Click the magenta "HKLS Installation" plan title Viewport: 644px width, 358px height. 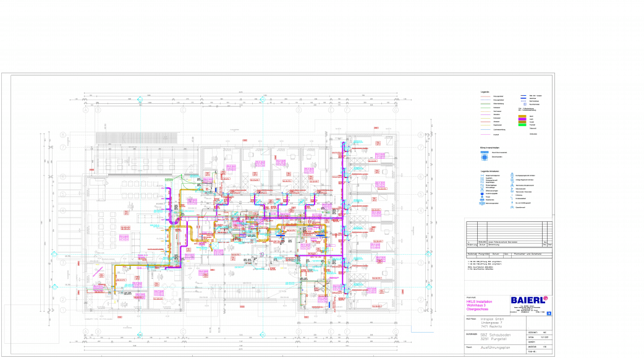coord(479,301)
